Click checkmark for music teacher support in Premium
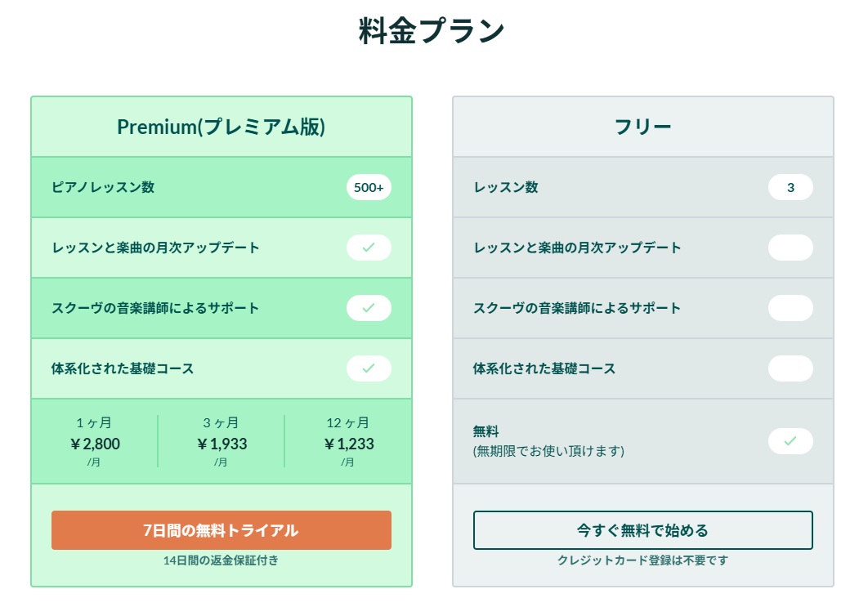This screenshot has width=868, height=616. [369, 308]
